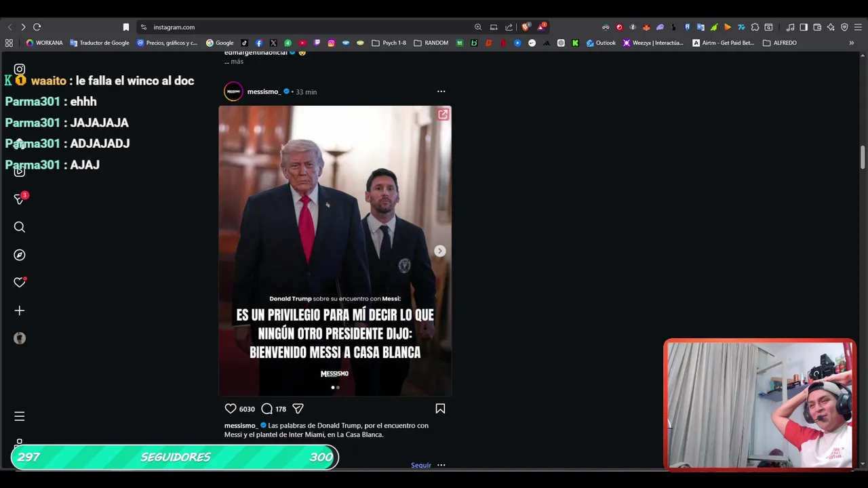Open the WORKANA bookmark
The width and height of the screenshot is (868, 488).
[45, 43]
